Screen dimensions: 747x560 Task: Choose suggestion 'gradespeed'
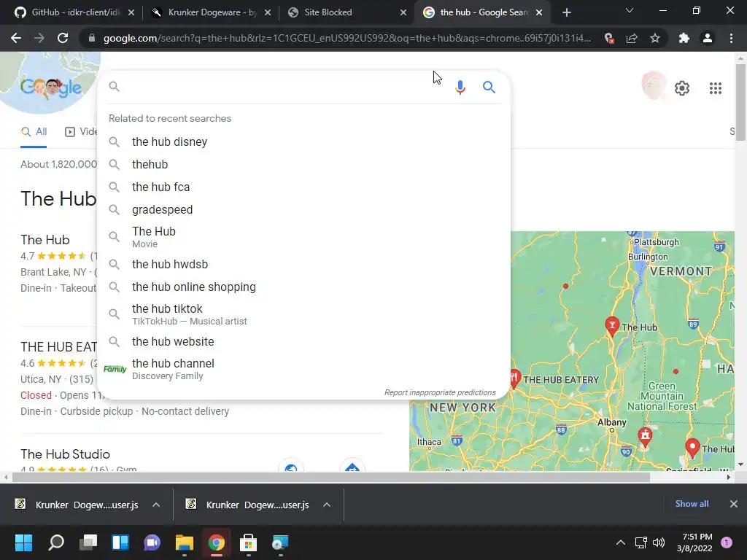pos(303,209)
